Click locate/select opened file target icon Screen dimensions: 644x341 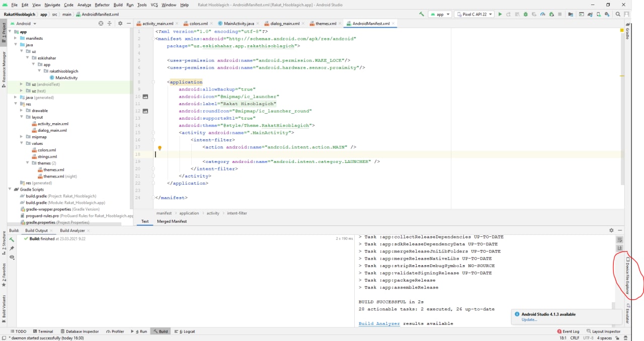click(101, 24)
